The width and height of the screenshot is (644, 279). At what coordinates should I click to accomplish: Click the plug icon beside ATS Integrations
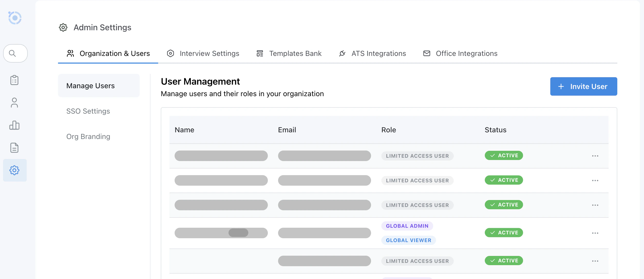tap(342, 53)
